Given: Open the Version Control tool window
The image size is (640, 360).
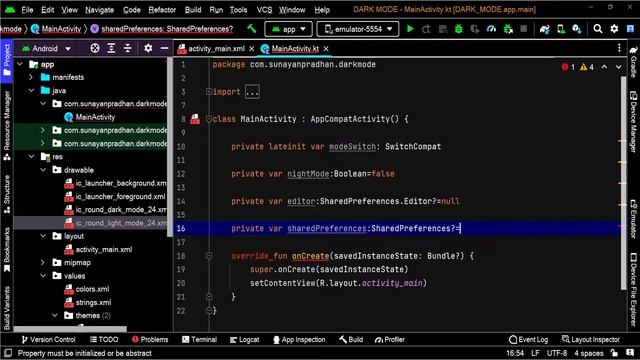Looking at the screenshot, I should click(x=48, y=340).
